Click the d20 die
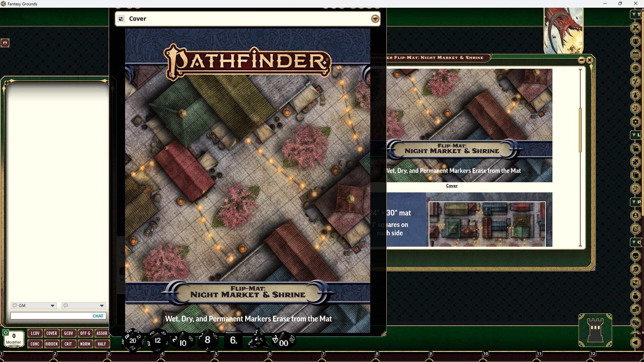 pyautogui.click(x=133, y=340)
